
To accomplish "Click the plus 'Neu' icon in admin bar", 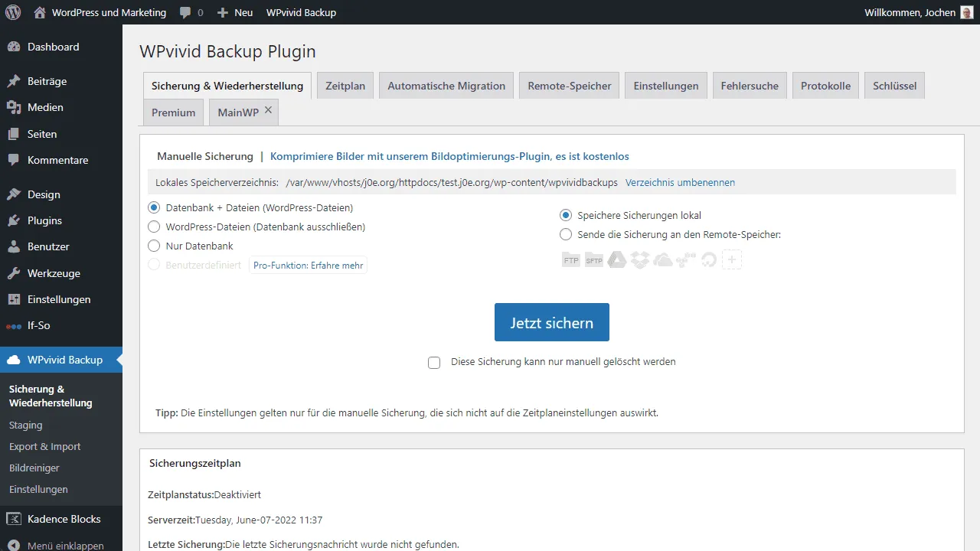I will [x=222, y=12].
